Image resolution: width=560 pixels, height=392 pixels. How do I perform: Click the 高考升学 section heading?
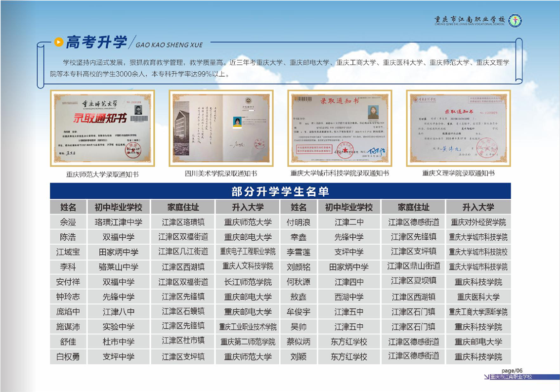click(96, 42)
